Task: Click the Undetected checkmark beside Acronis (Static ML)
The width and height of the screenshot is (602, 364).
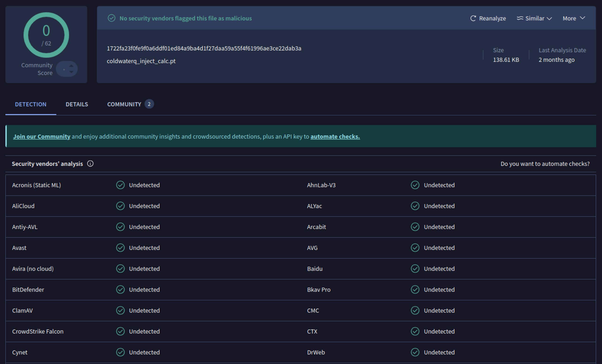Action: (x=120, y=185)
